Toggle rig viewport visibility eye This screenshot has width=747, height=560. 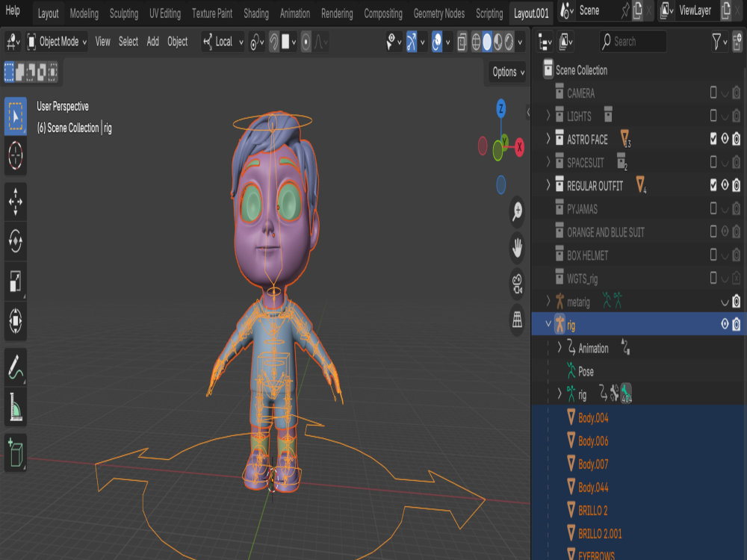pyautogui.click(x=725, y=324)
